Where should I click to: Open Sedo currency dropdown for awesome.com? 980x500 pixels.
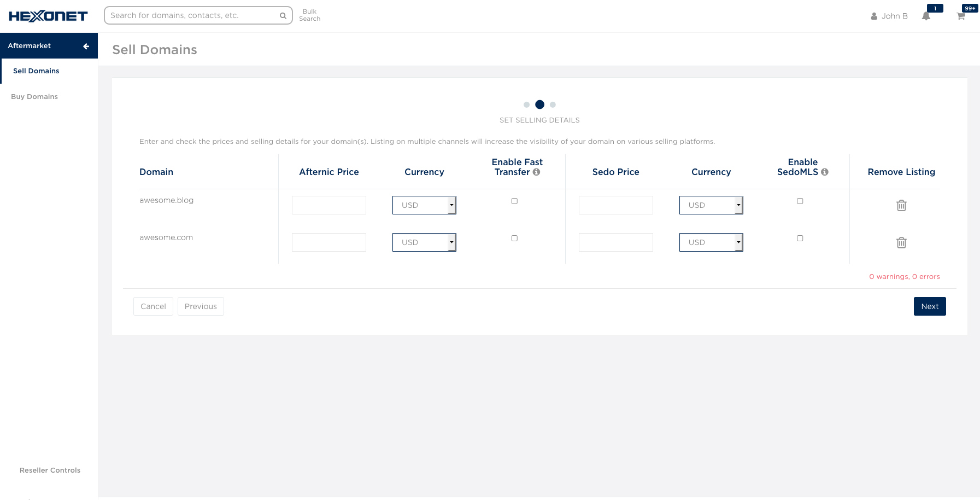pyautogui.click(x=711, y=242)
